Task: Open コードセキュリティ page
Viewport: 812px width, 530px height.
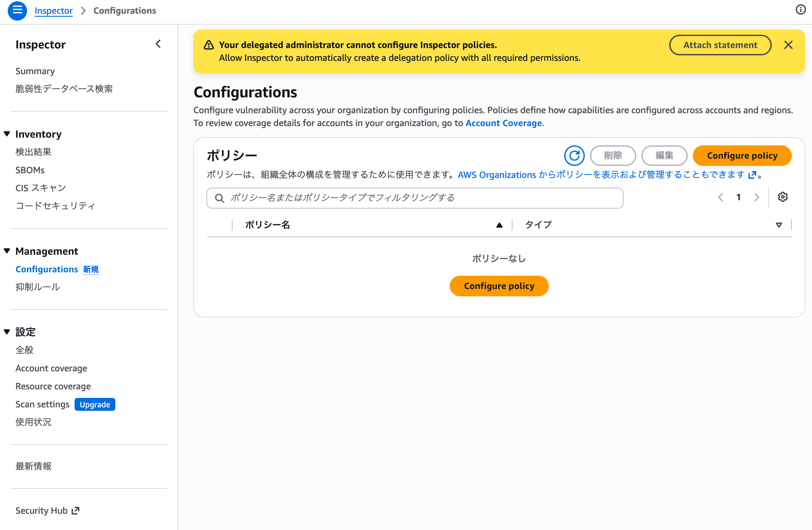Action: point(55,206)
